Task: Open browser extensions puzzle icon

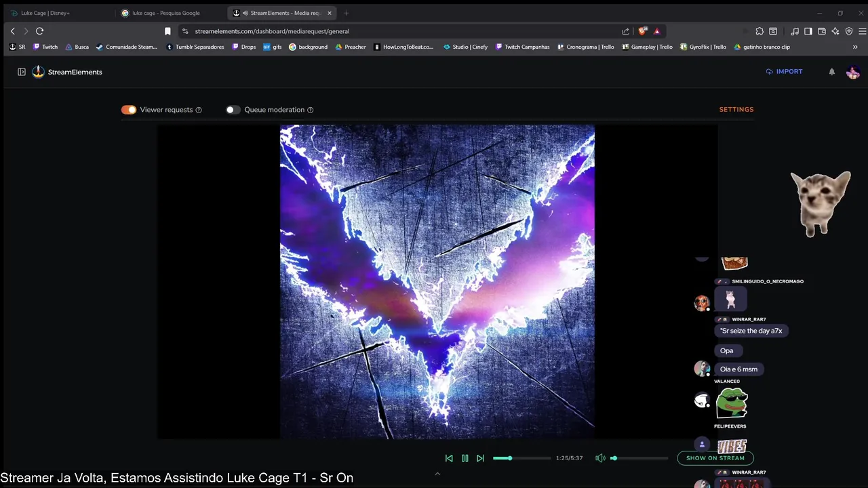Action: tap(759, 31)
